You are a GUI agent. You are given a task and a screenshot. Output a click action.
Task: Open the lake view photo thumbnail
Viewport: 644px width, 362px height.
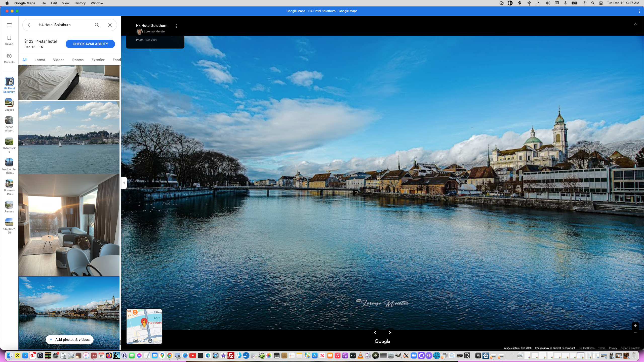click(69, 137)
